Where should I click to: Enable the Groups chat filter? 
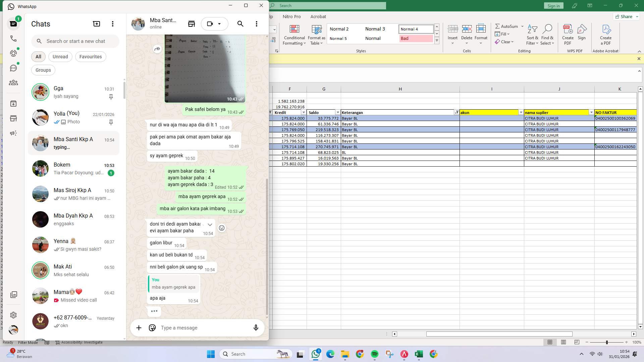tap(43, 70)
